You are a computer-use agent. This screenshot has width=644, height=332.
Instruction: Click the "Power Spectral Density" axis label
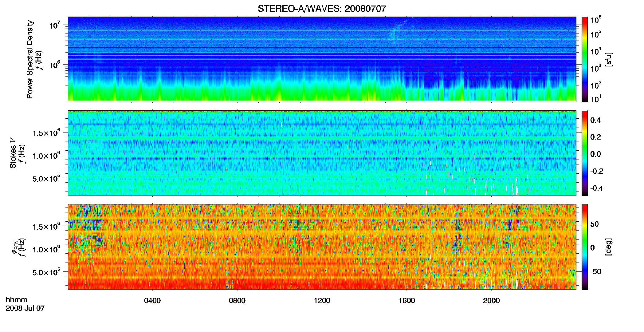[x=30, y=59]
